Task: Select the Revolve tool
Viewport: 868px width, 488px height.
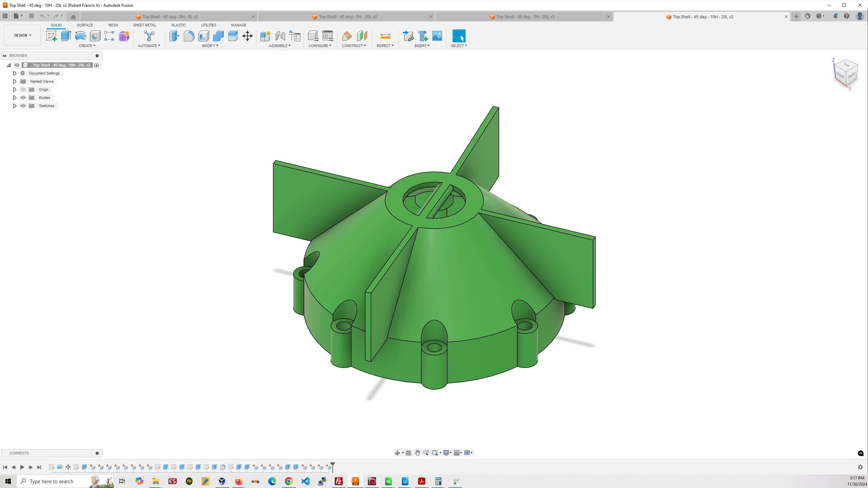Action: (x=80, y=36)
